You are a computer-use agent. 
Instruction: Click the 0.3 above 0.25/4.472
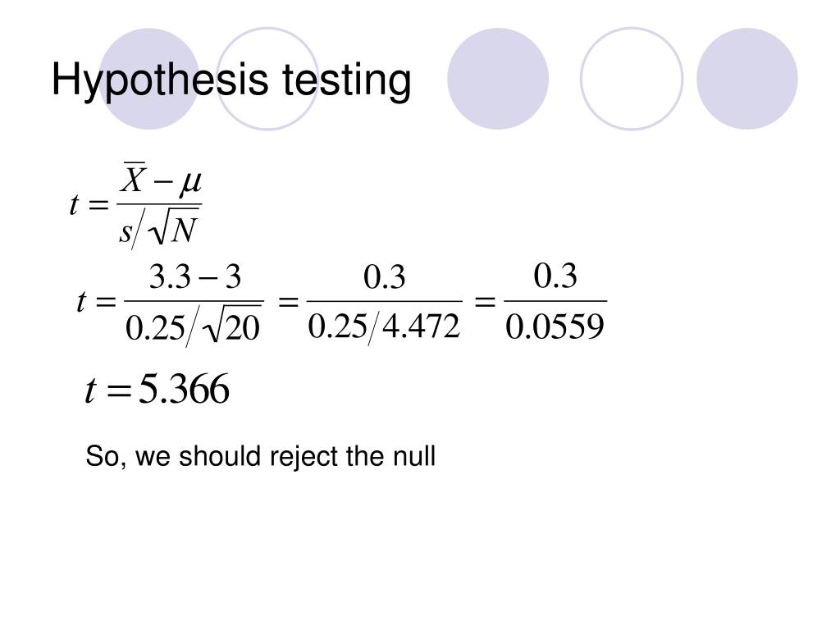click(x=384, y=277)
